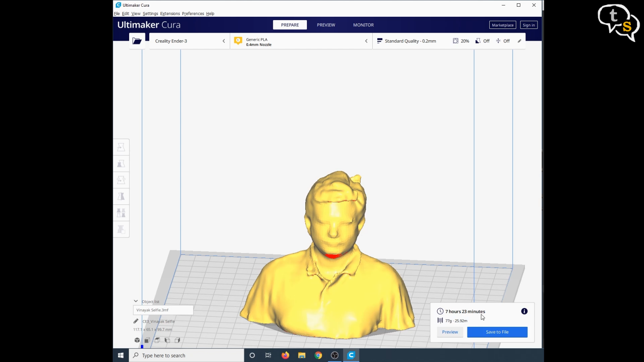Viewport: 644px width, 362px height.
Task: Expand the Creality Ender-3 printer selector
Action: tap(223, 41)
